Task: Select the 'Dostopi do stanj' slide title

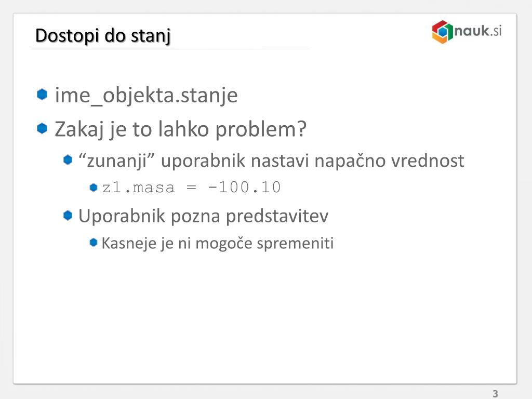Action: [103, 36]
